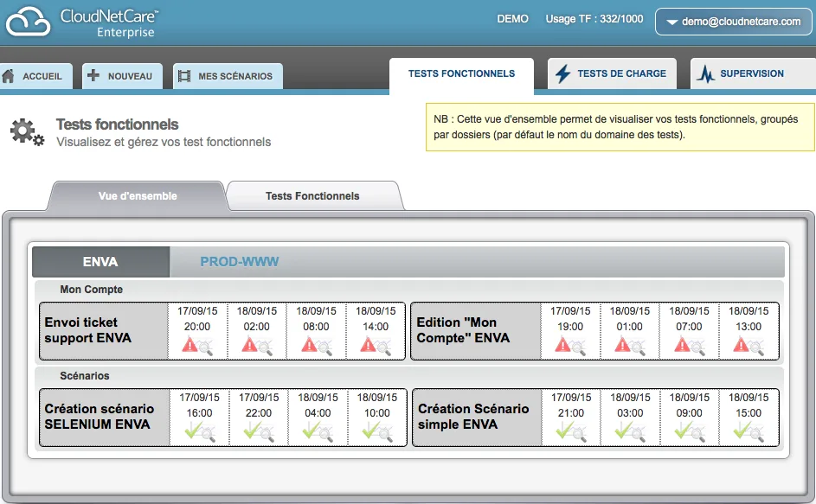Viewport: 816px width, 504px height.
Task: View error result for 17/09/15 19:00 run
Action: click(x=570, y=345)
